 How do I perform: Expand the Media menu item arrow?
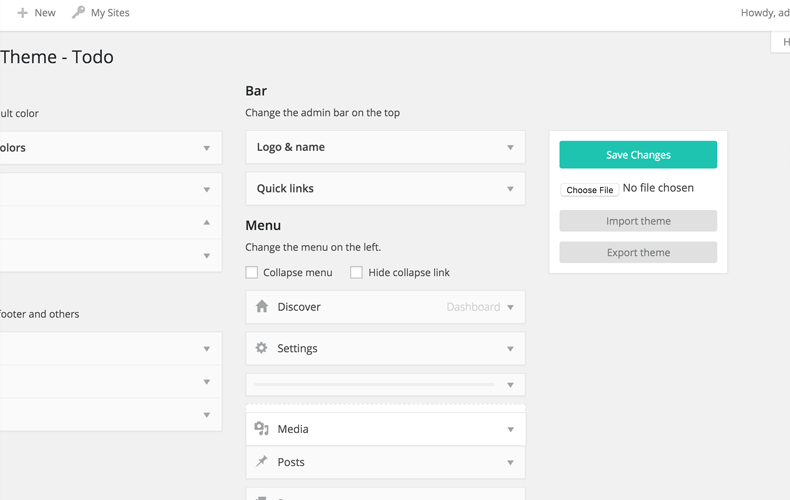510,429
